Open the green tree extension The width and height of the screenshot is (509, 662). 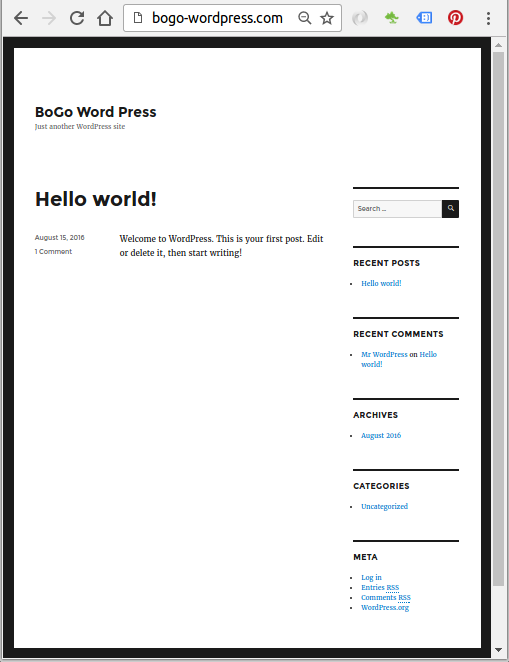pos(392,18)
